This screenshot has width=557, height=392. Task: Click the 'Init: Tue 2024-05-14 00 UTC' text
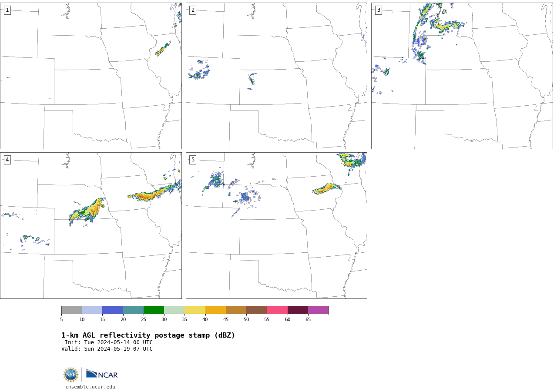click(x=109, y=342)
